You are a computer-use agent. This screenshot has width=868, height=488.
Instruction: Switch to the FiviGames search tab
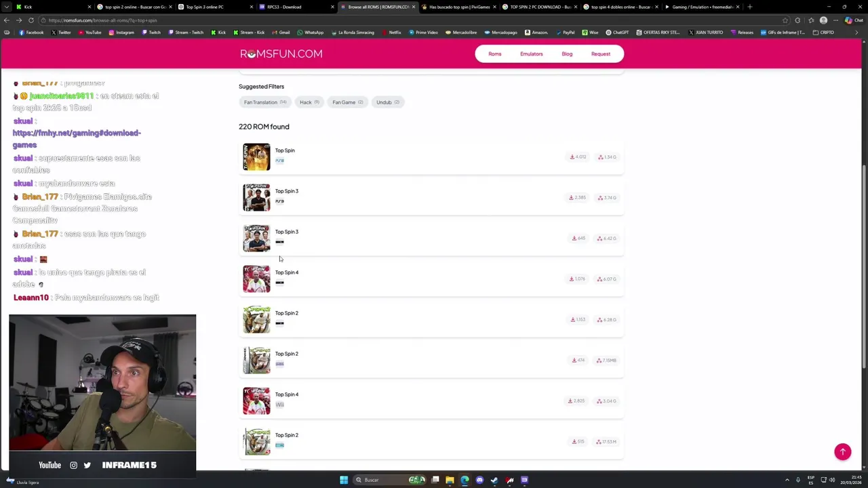458,7
